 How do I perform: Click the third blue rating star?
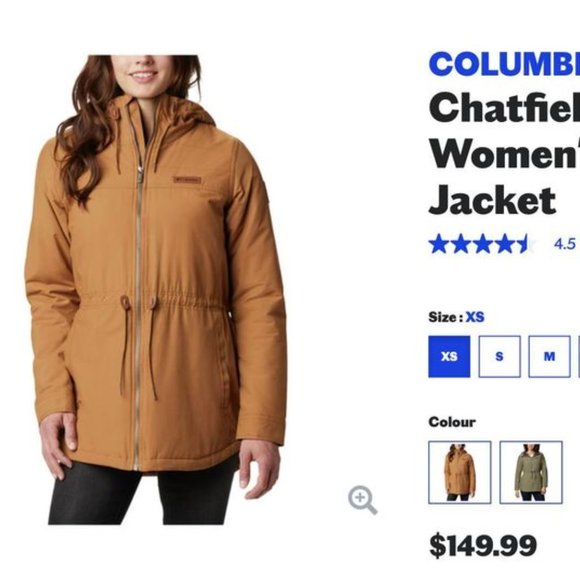coord(482,244)
